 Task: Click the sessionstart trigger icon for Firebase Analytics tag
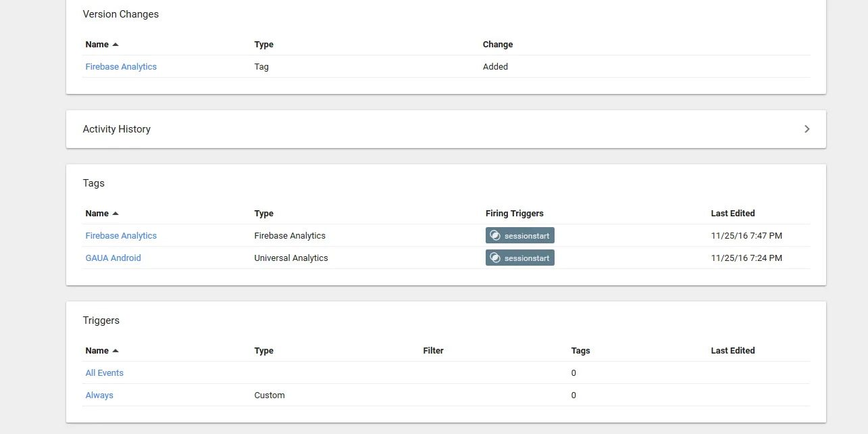click(495, 236)
